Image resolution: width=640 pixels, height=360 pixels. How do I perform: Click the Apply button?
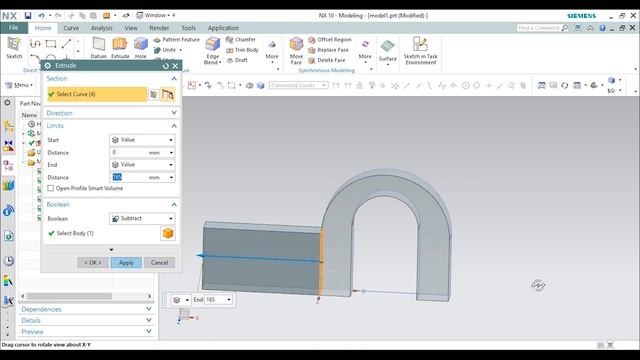tap(126, 262)
